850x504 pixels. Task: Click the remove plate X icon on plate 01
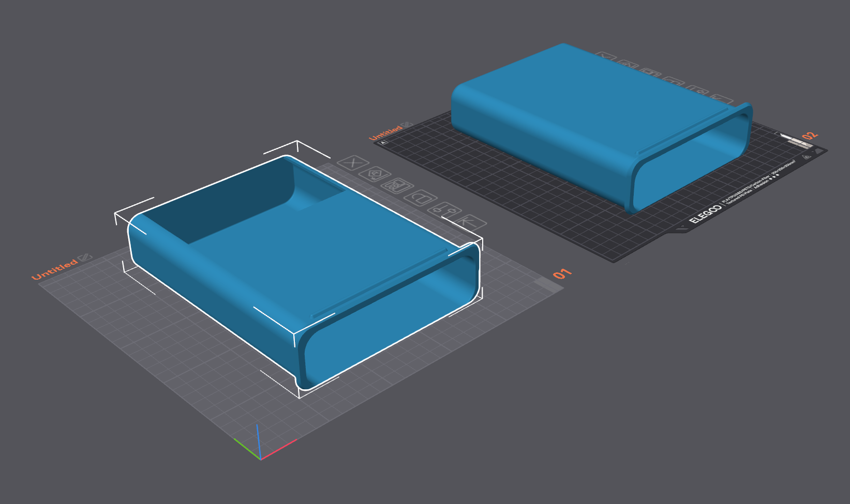coord(353,163)
